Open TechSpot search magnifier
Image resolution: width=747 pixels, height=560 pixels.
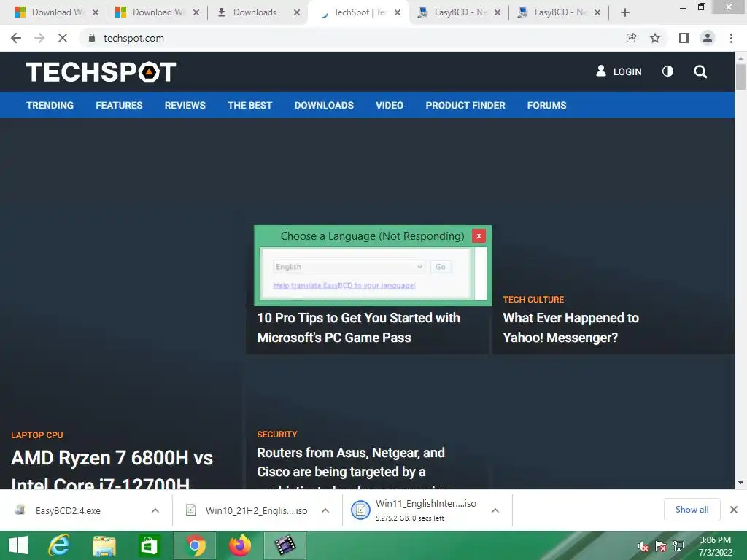point(700,72)
